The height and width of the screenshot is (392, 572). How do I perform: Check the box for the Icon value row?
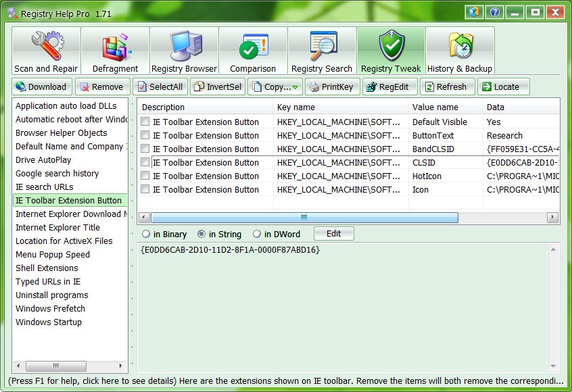[x=145, y=189]
